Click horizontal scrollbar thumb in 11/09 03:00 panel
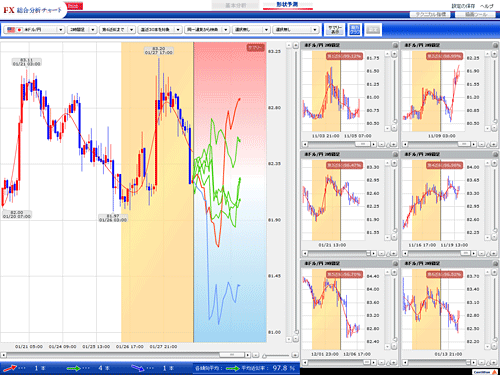Screen dimensions: 500x375 pyautogui.click(x=464, y=144)
